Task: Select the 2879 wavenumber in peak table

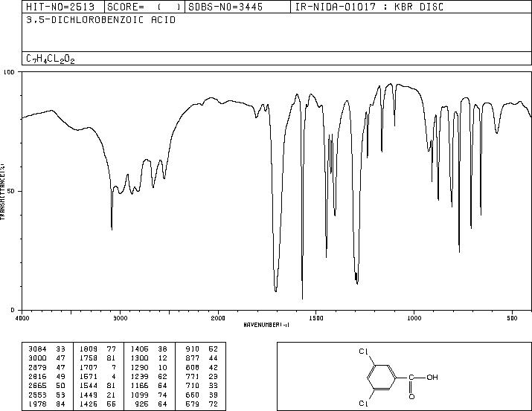Action: tap(38, 367)
